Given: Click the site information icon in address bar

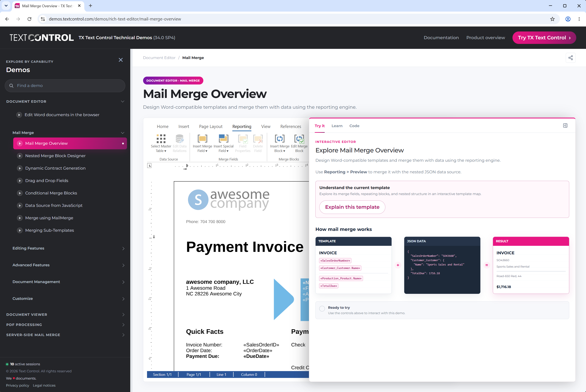Looking at the screenshot, I should pyautogui.click(x=43, y=19).
